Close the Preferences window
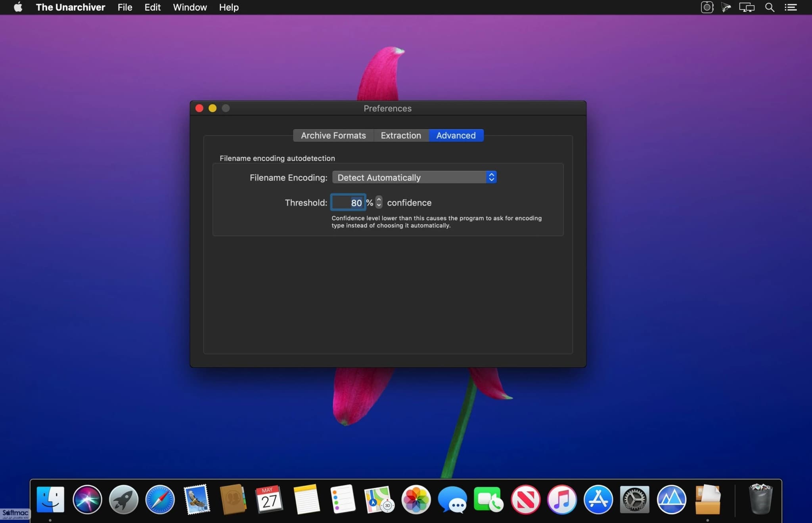The height and width of the screenshot is (523, 812). pos(199,108)
